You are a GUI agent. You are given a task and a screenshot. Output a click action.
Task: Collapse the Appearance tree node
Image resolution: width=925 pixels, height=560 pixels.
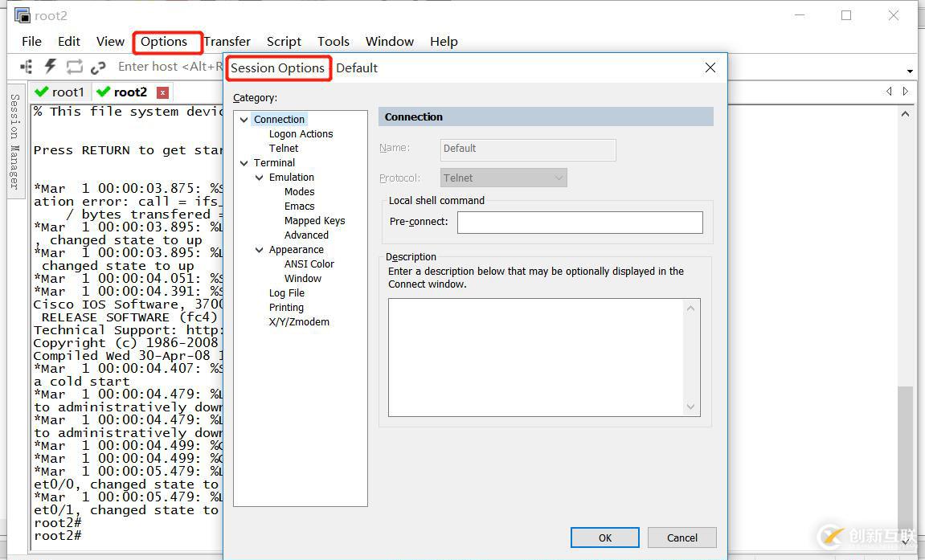(259, 250)
